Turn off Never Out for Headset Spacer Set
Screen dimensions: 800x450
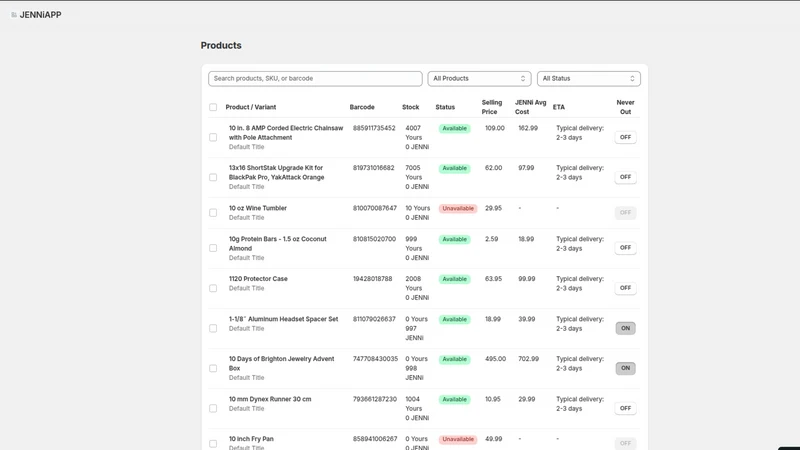pos(625,328)
